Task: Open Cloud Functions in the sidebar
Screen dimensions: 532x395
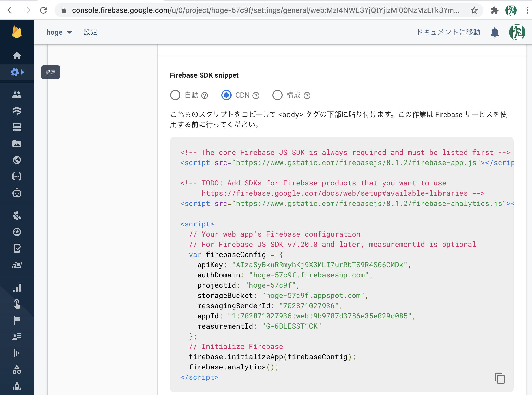Action: (17, 176)
